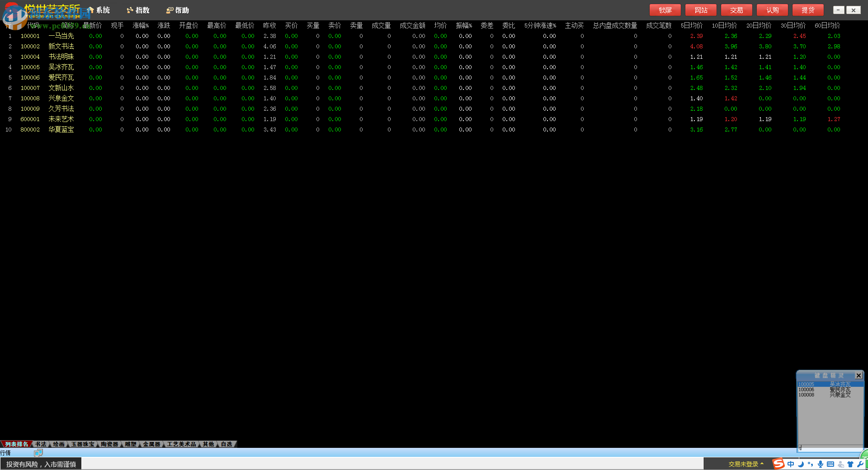This screenshot has width=868, height=470.
Task: Select the 书法明珠 row name
Action: click(x=61, y=57)
